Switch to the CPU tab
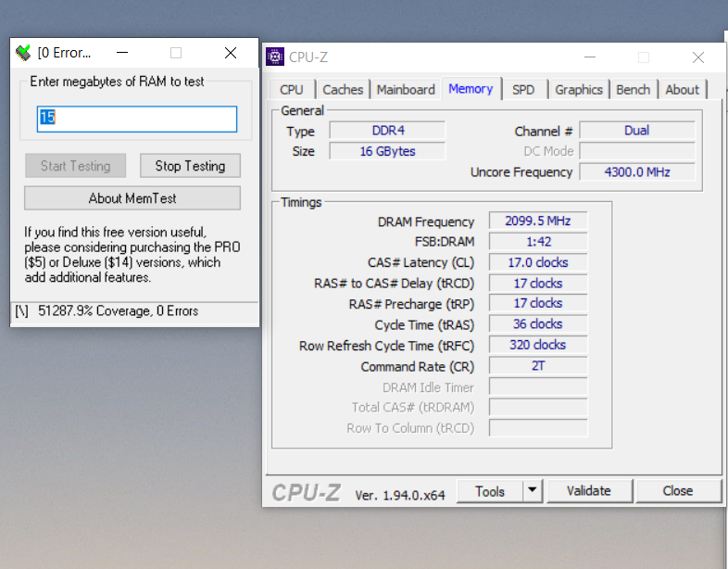 (292, 90)
